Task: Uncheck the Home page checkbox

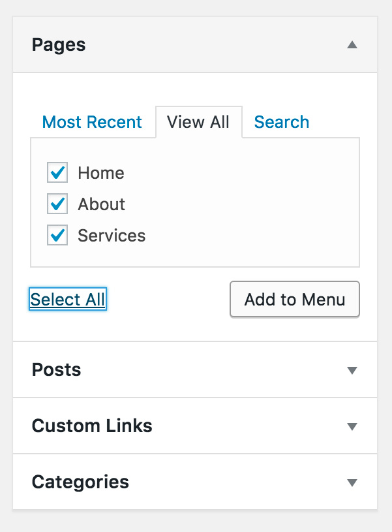Action: [x=57, y=172]
